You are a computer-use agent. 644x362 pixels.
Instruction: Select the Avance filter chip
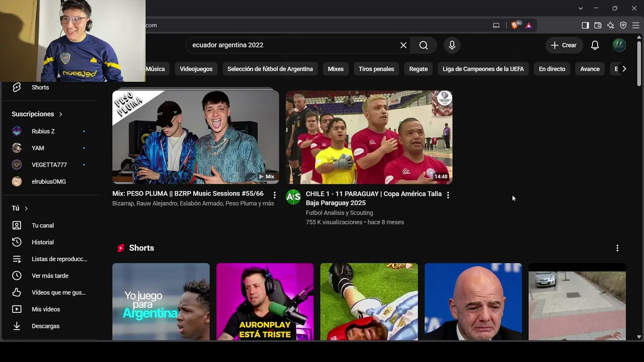tap(590, 69)
